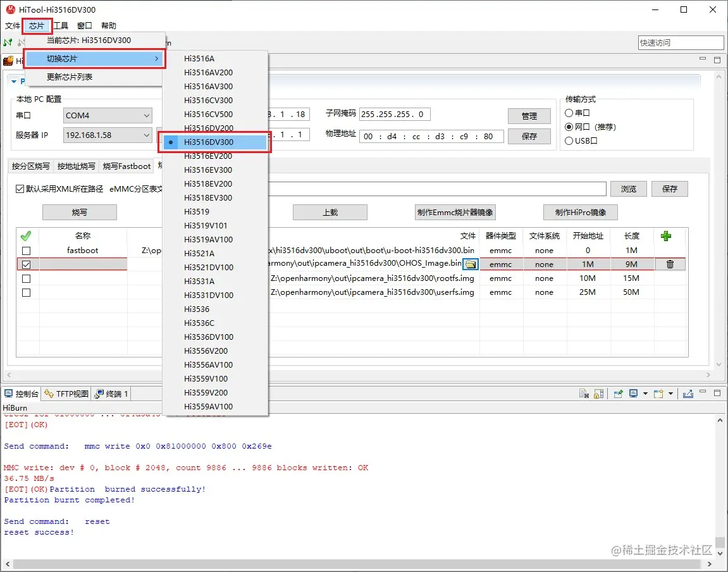Screen dimensions: 728x572
Task: Open the 工具 menu
Action: pos(61,25)
